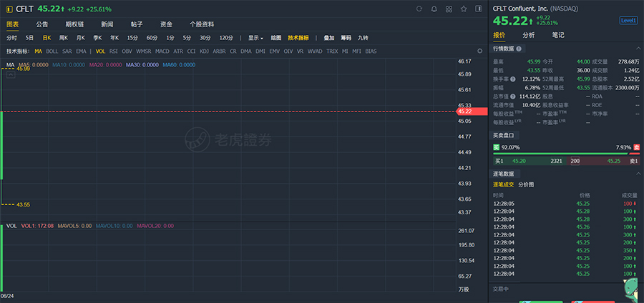644x303 pixels.
Task: Click the help icon next to 换手率
Action: point(512,79)
